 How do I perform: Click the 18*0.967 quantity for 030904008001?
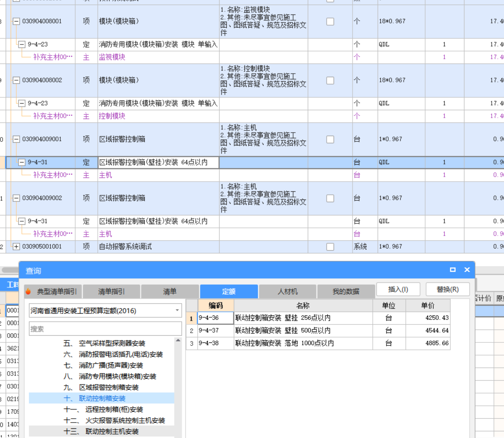pyautogui.click(x=392, y=22)
